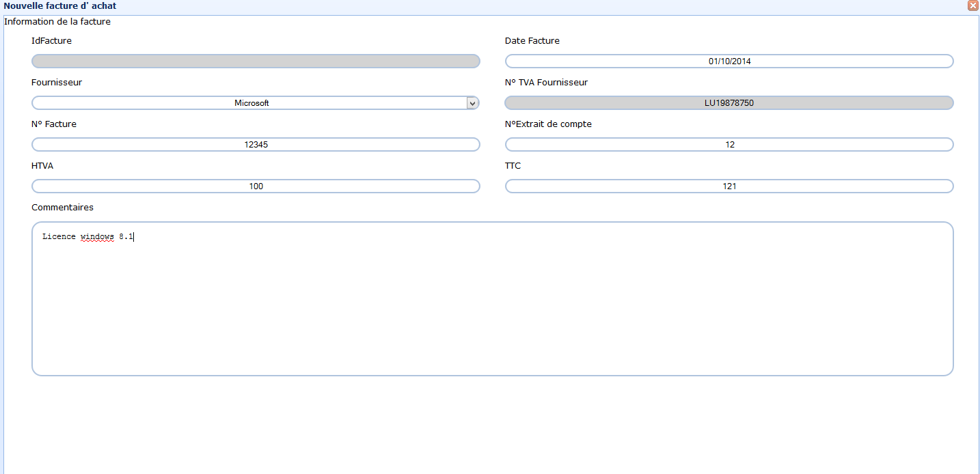Click the Fournisseur label

click(x=57, y=83)
